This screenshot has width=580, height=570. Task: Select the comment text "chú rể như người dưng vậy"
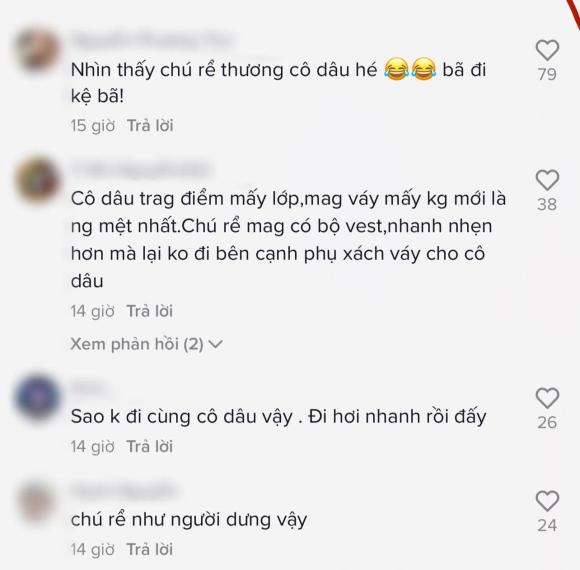[189, 520]
